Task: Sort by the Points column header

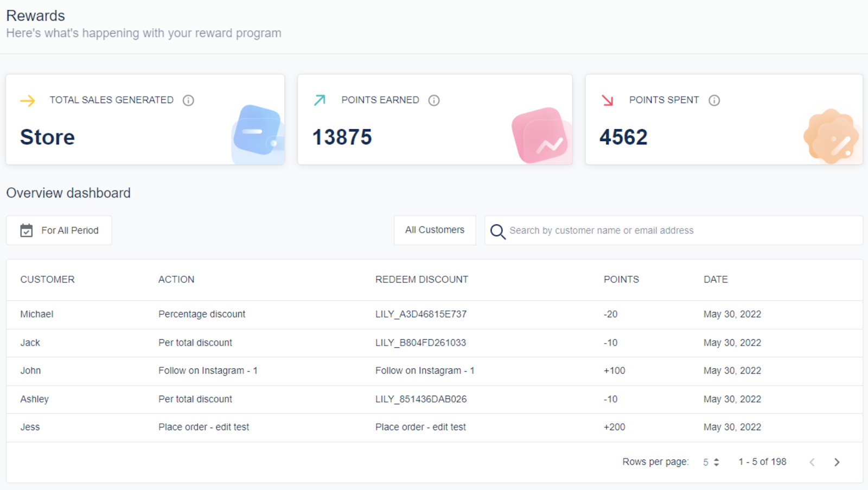Action: pyautogui.click(x=621, y=279)
